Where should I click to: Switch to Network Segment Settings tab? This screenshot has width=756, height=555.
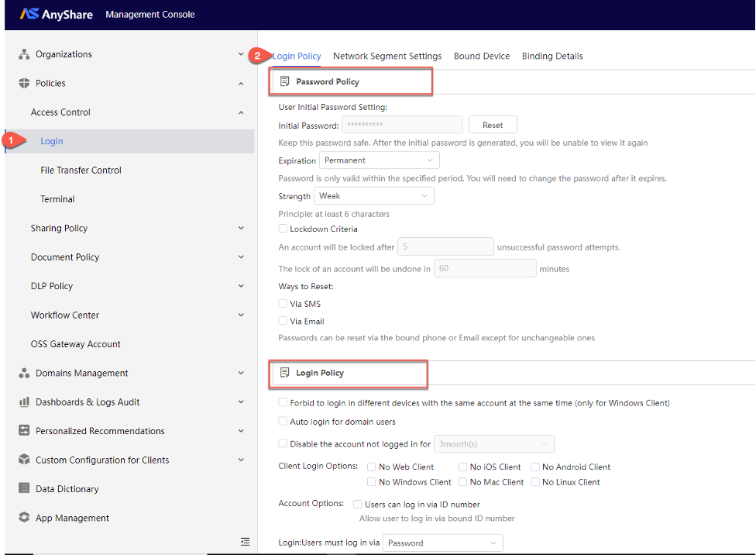pos(387,56)
